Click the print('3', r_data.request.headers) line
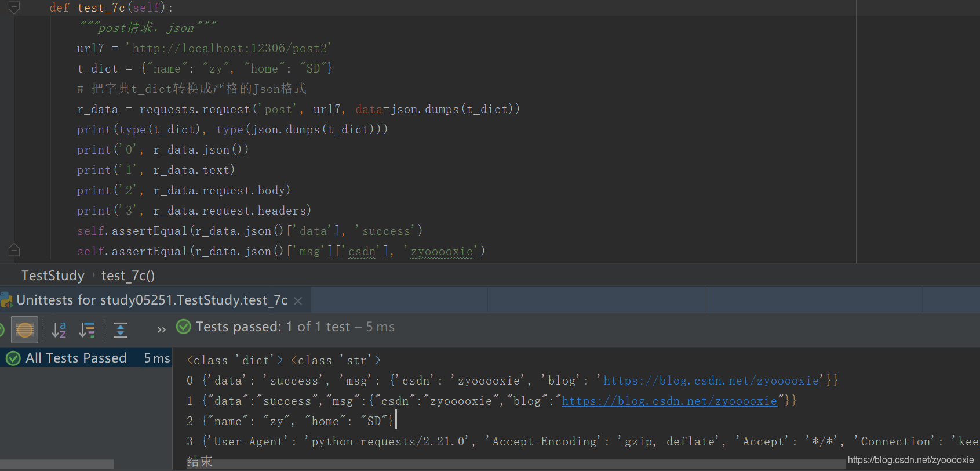This screenshot has width=980, height=471. (194, 211)
